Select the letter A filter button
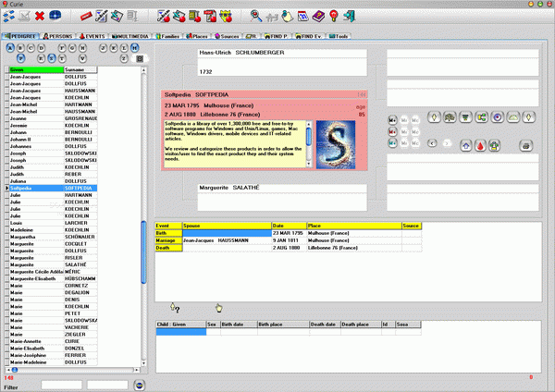The width and height of the screenshot is (555, 392). tap(10, 48)
